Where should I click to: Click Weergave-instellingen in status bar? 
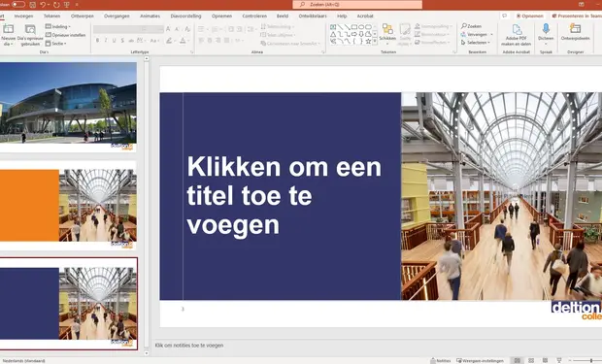pos(480,360)
